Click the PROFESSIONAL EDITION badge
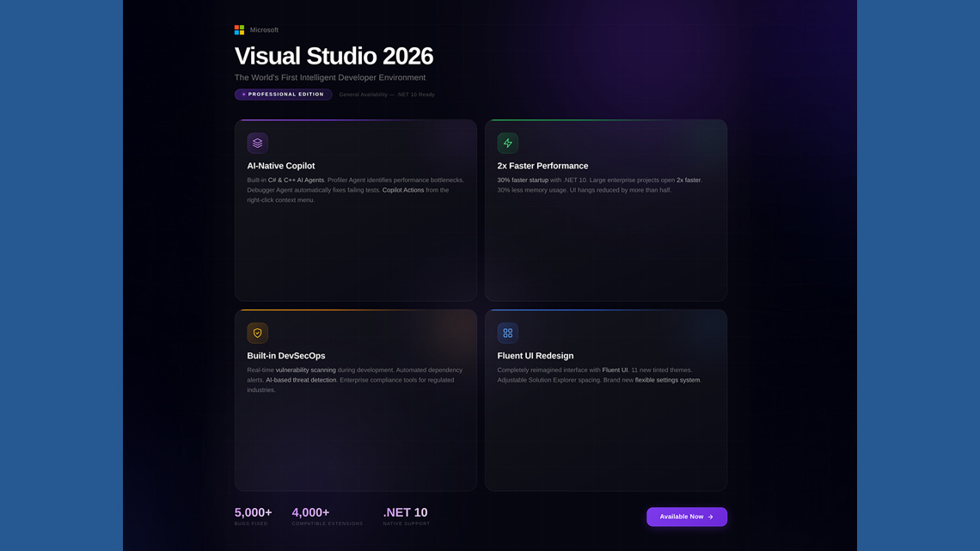The image size is (980, 551). click(x=283, y=94)
